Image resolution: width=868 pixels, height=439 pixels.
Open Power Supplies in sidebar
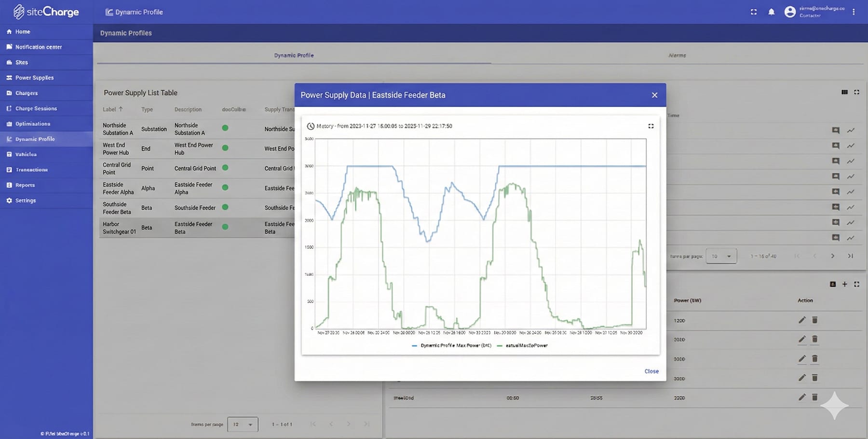coord(34,78)
